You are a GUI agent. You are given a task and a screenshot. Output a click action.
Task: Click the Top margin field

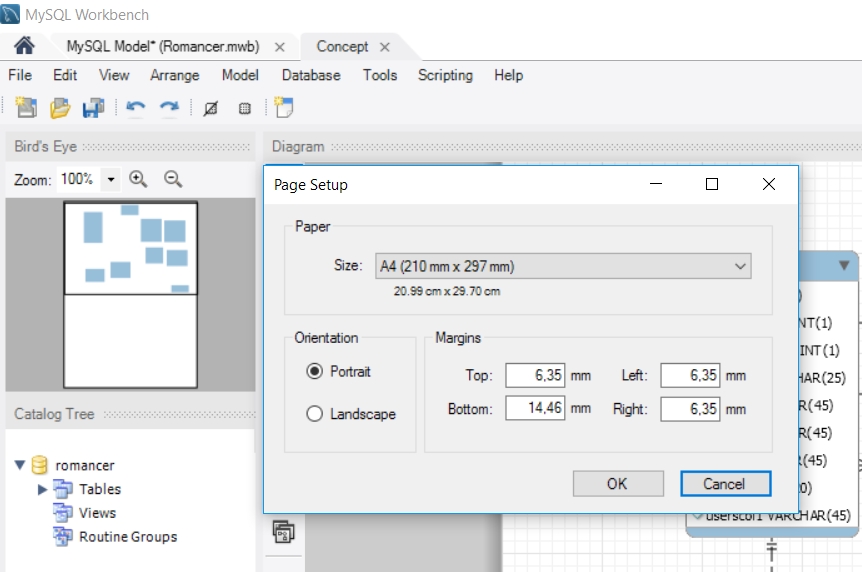[535, 375]
